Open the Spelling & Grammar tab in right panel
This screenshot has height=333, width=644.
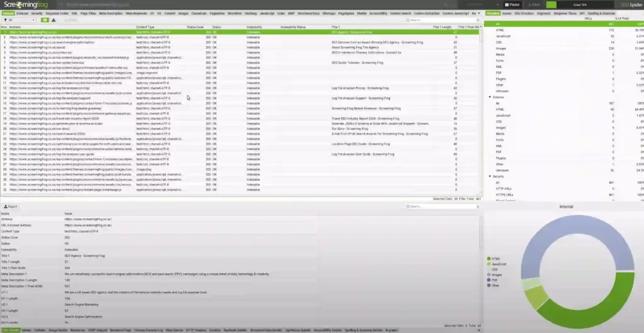coord(601,13)
